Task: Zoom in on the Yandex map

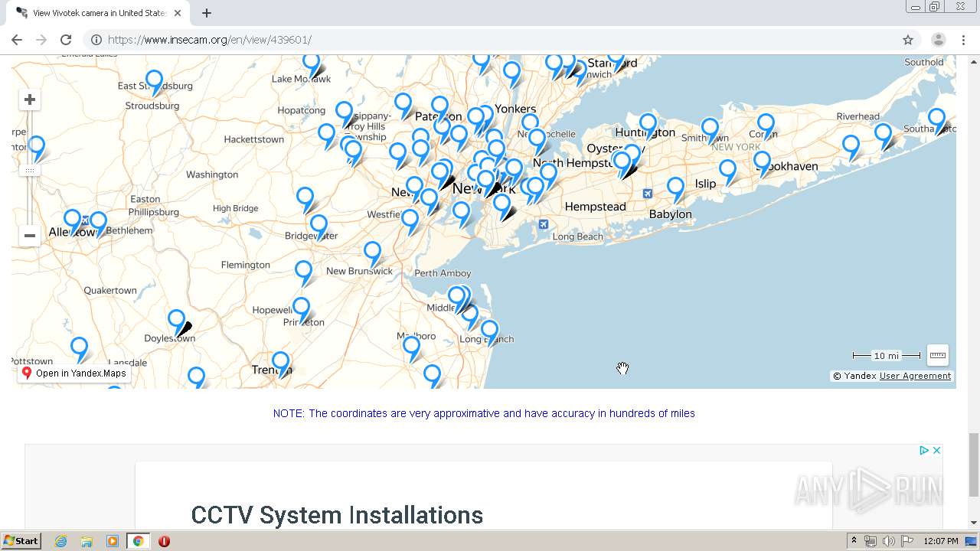Action: (30, 99)
